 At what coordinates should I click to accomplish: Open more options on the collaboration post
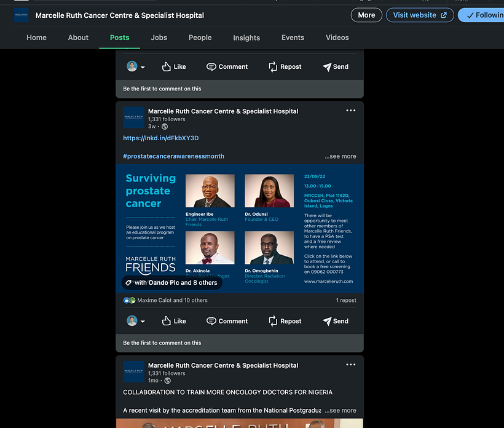click(350, 364)
